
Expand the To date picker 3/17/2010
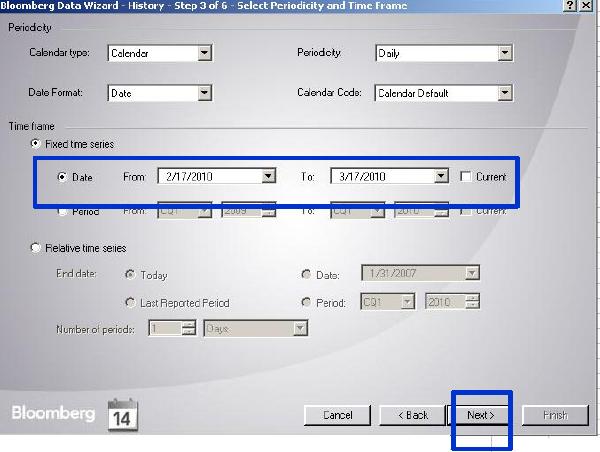441,176
